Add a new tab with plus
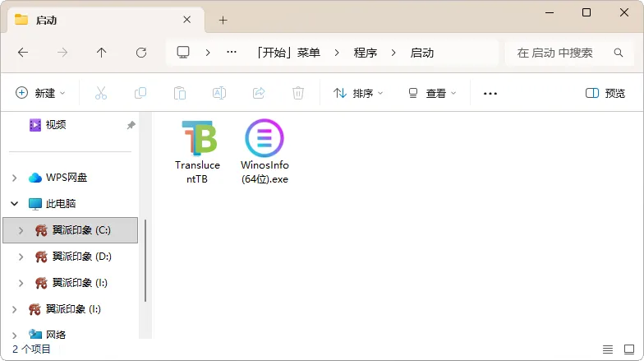The height and width of the screenshot is (361, 644). tap(223, 20)
